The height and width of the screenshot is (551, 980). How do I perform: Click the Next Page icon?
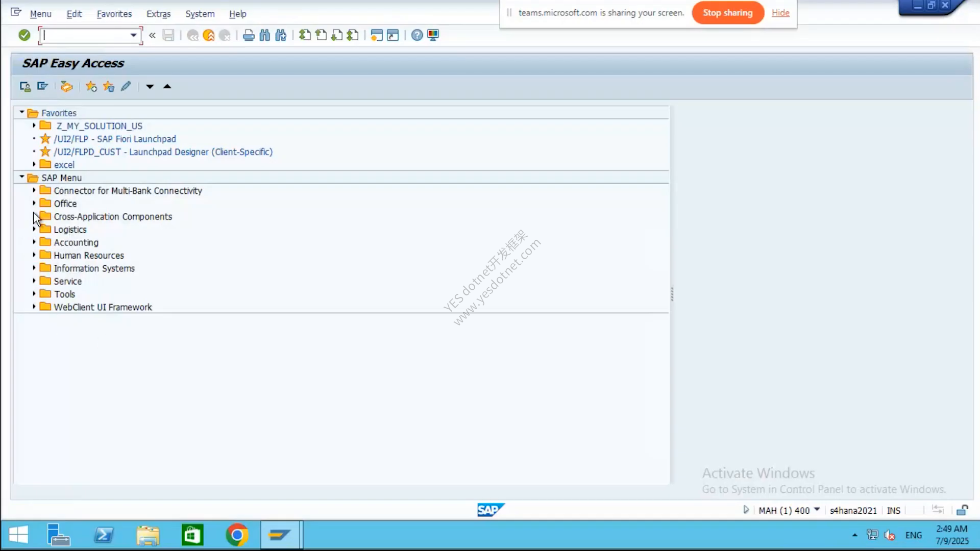point(337,35)
